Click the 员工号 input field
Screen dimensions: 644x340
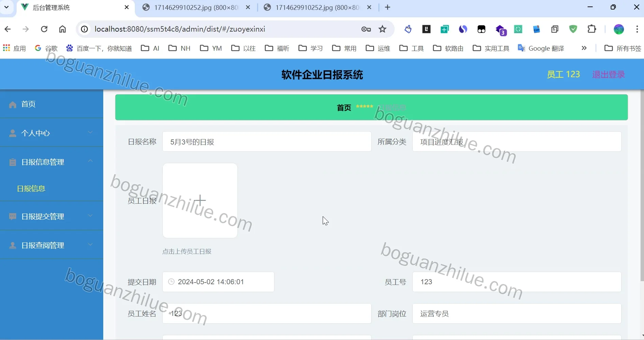[x=517, y=282]
